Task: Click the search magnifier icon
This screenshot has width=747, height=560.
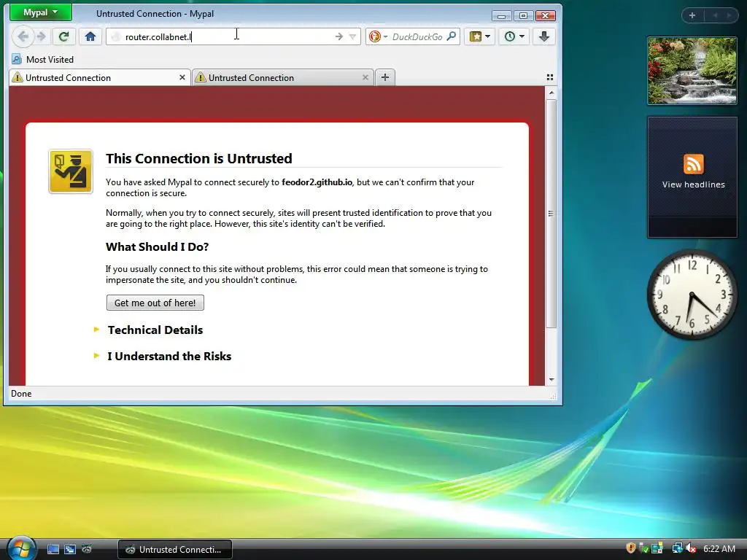Action: (451, 36)
